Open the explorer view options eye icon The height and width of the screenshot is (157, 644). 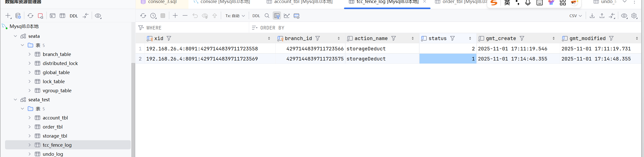tap(98, 16)
